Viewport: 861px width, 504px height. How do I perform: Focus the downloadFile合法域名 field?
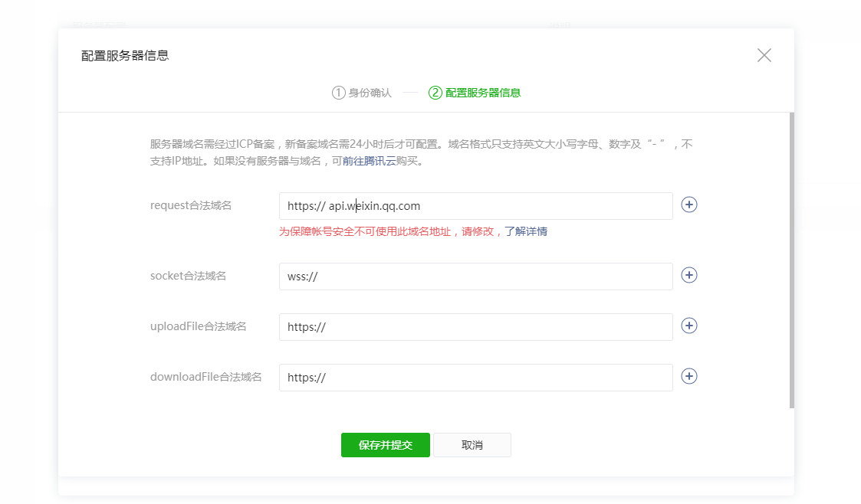(x=475, y=378)
